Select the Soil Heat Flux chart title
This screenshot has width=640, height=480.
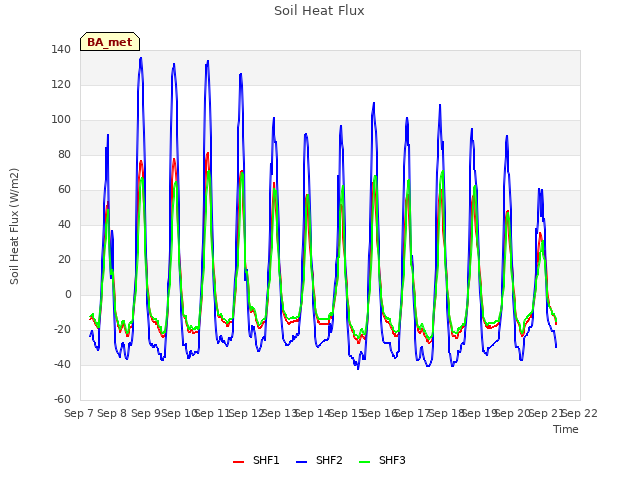click(319, 11)
